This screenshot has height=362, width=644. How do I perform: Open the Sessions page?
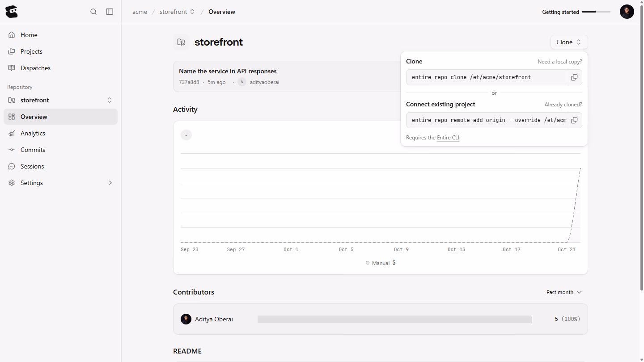tap(60, 166)
